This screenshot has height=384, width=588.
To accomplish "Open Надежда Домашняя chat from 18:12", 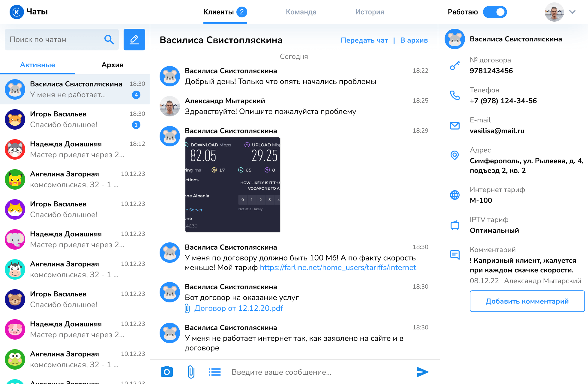I will point(75,149).
